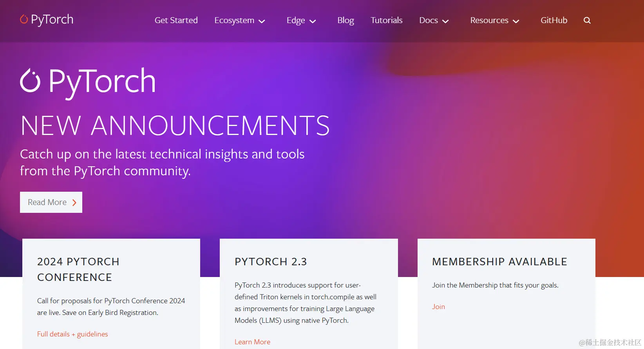Expand the Ecosystem dropdown chevron
Screen dimensions: 644x349
262,22
